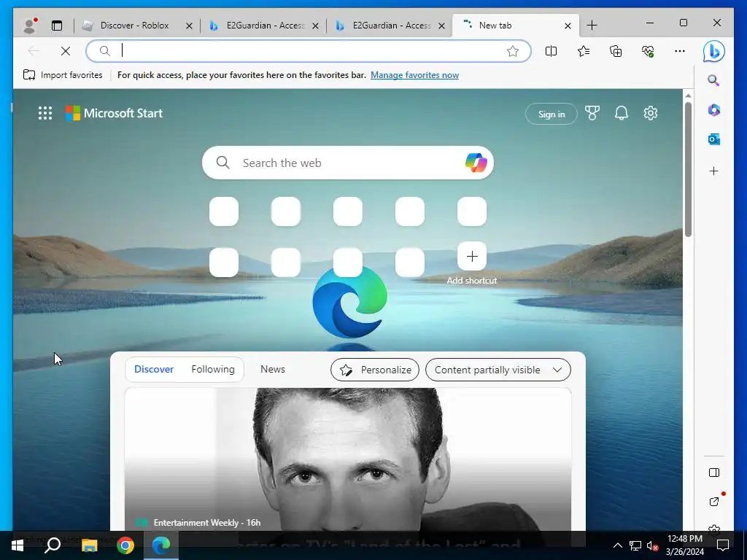Click Import favorites button
This screenshot has width=747, height=560.
point(63,75)
